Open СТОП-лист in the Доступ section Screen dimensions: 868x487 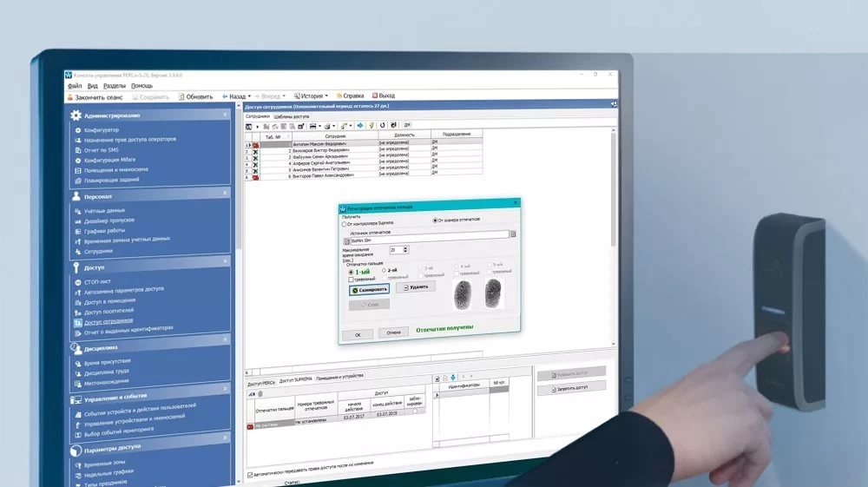point(97,281)
